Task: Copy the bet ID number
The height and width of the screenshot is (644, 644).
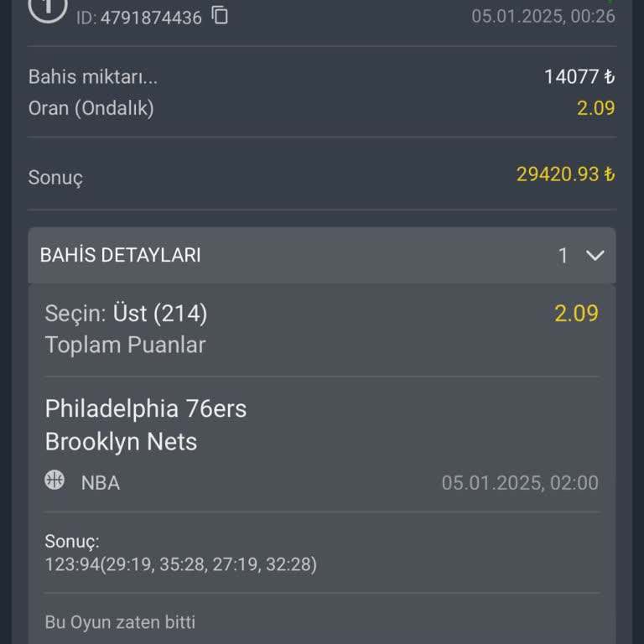Action: 220,15
